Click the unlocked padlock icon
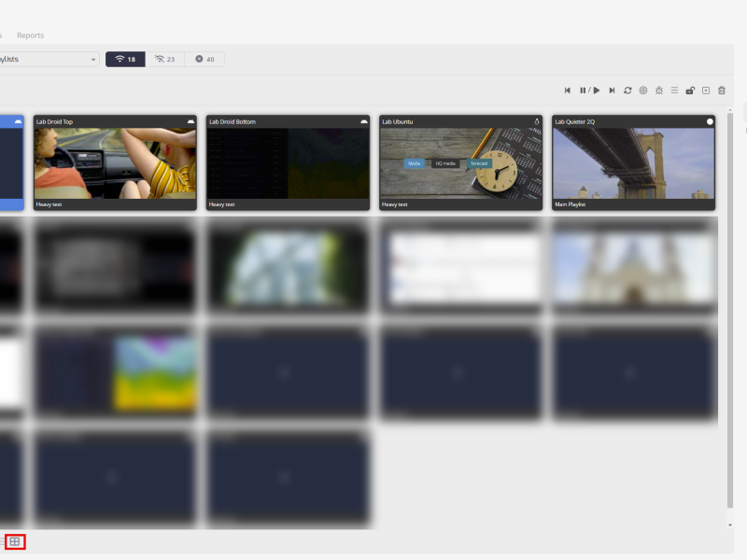Screen dimensions: 747x560 pyautogui.click(x=690, y=91)
